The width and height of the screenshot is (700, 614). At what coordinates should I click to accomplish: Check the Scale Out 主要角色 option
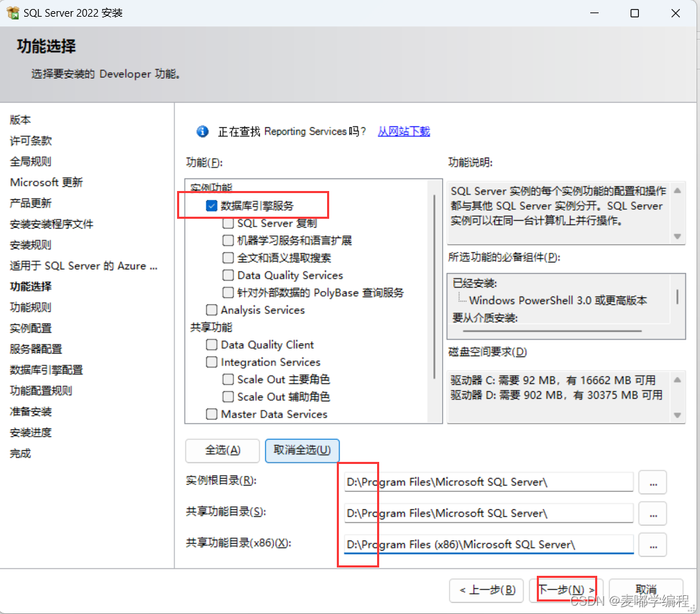[x=228, y=379]
